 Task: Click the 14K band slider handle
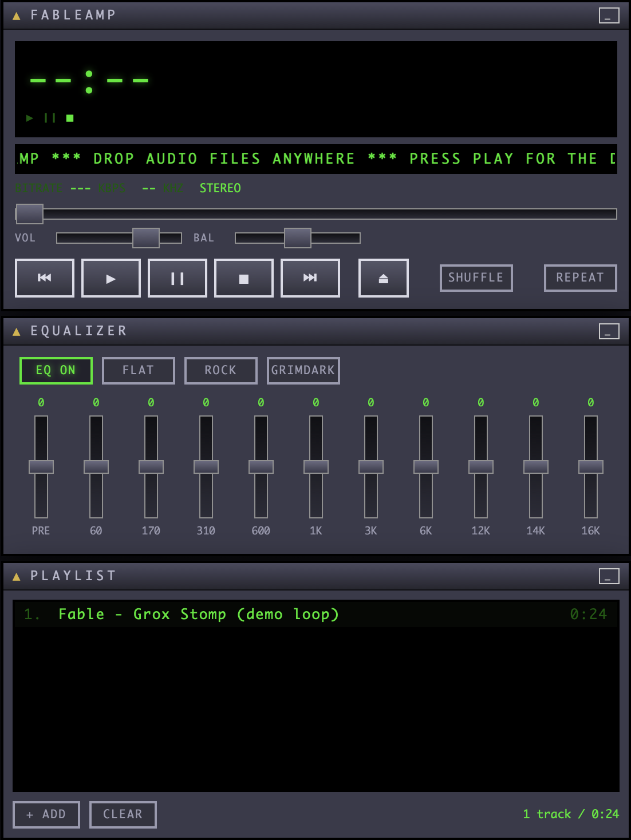click(536, 467)
